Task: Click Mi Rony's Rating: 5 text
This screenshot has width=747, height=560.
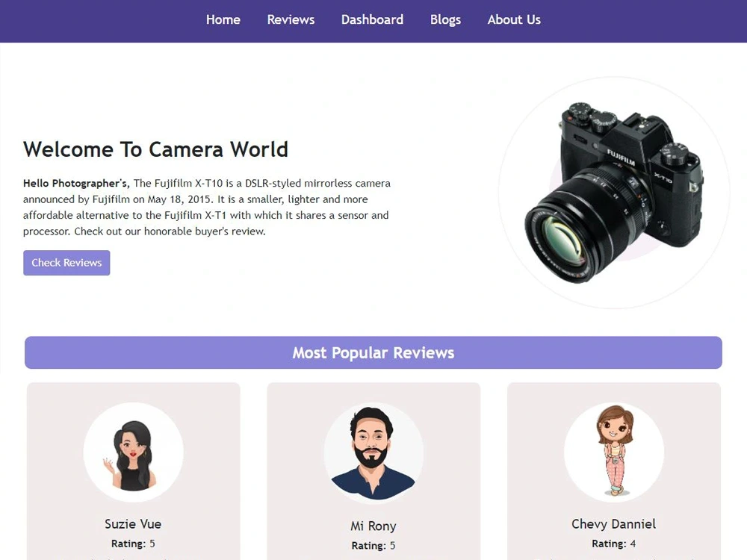Action: coord(373,545)
